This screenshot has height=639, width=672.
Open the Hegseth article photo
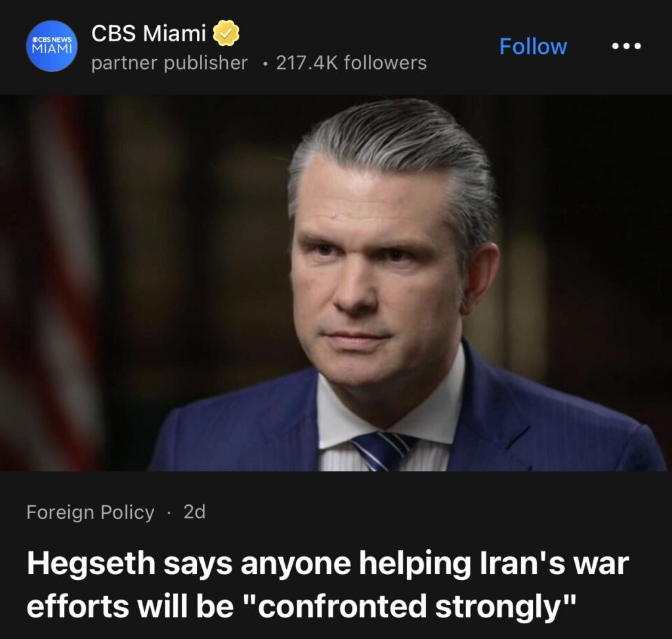[336, 283]
